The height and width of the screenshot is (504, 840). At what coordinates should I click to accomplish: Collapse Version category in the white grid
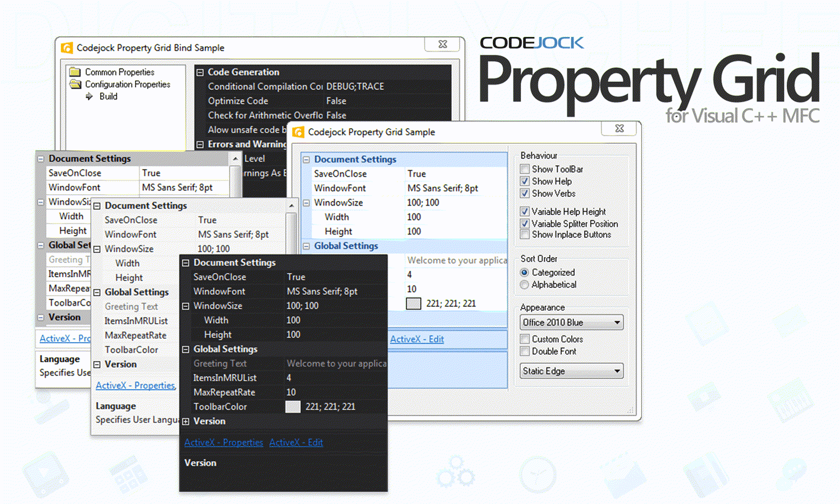tap(97, 365)
